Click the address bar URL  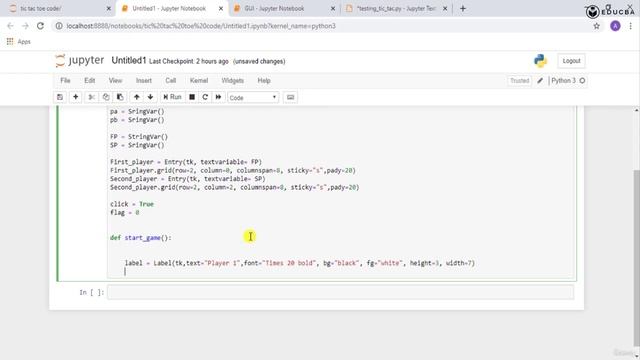[201, 26]
